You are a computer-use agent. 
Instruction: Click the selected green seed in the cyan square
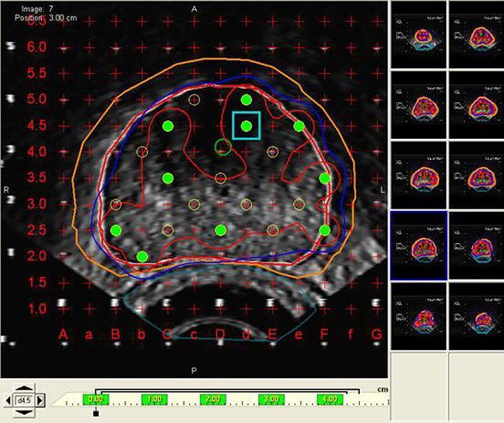[247, 126]
